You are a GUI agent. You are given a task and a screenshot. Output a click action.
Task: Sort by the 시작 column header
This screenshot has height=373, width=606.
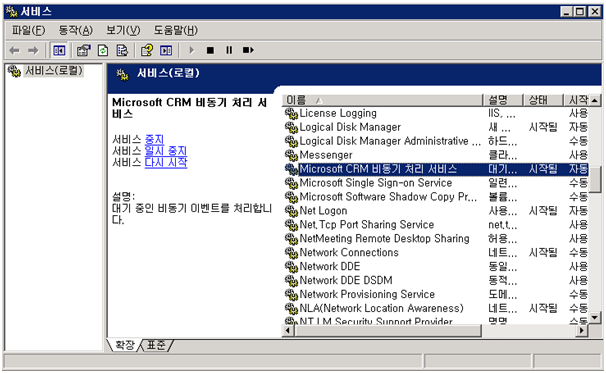pos(576,100)
